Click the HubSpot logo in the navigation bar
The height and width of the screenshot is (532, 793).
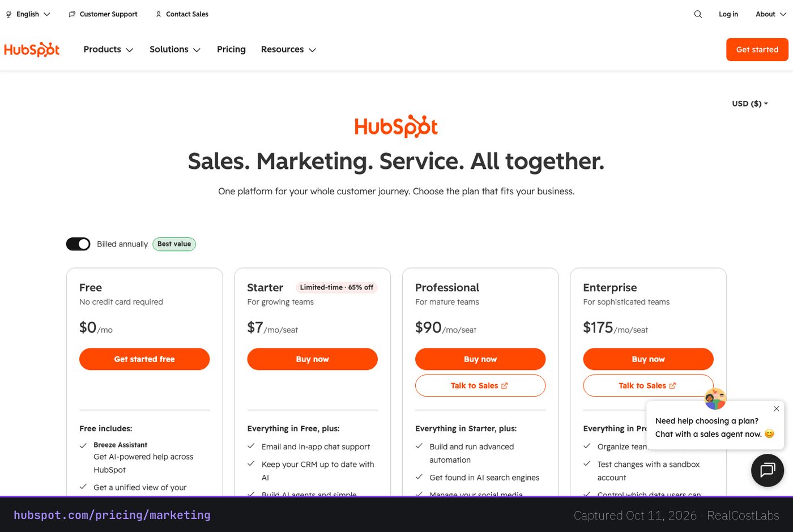32,50
